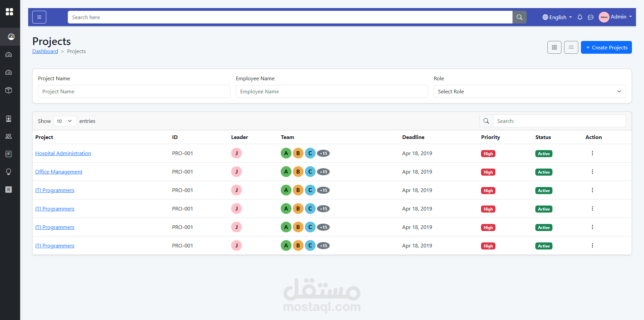Click the ID column header
The width and height of the screenshot is (644, 320).
click(x=175, y=137)
